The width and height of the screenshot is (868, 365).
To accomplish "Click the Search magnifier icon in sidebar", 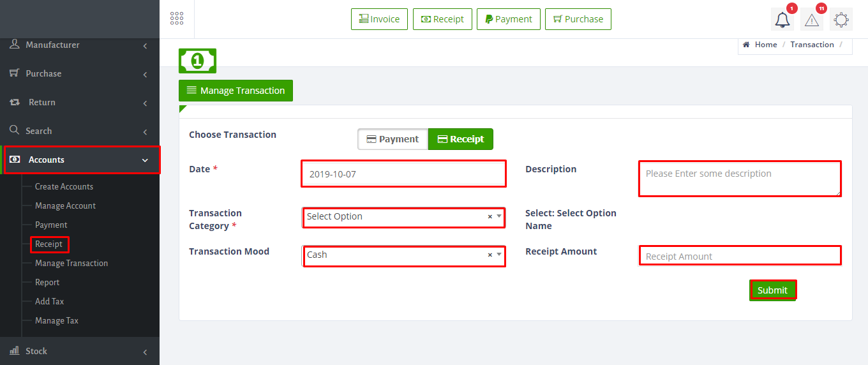I will point(14,130).
